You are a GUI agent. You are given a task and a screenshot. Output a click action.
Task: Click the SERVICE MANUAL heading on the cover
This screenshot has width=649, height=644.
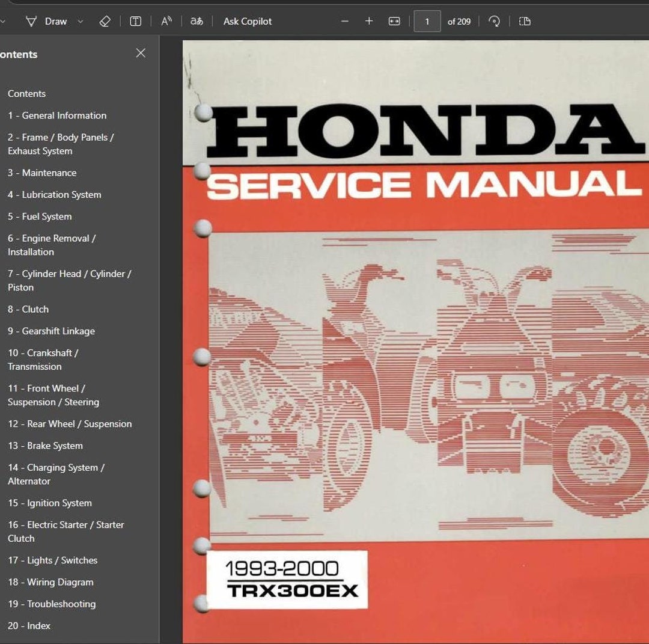[424, 184]
